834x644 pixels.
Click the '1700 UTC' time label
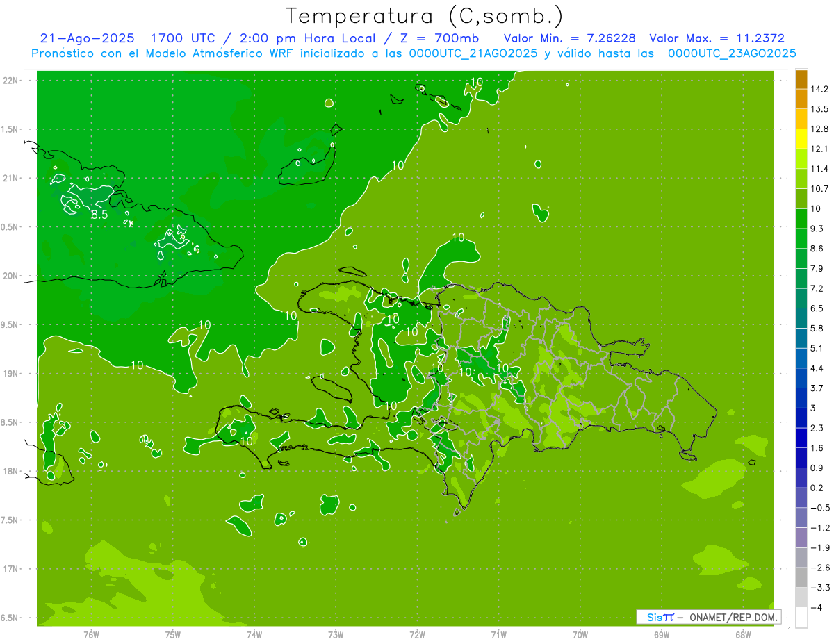[185, 38]
